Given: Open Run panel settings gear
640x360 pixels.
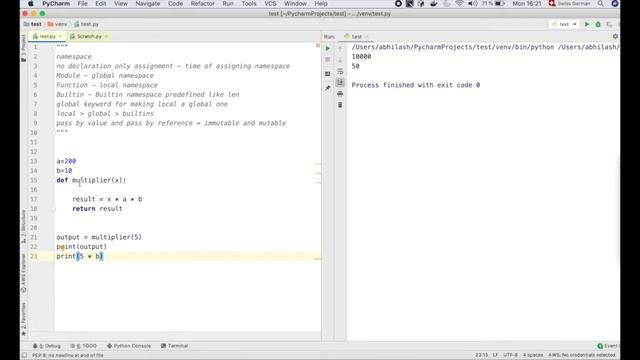Looking at the screenshot, I should click(615, 36).
